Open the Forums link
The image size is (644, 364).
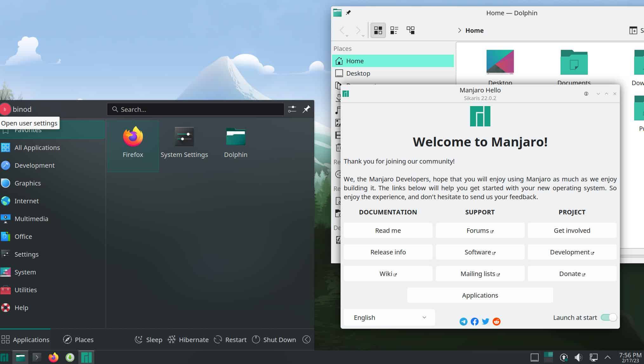pyautogui.click(x=480, y=230)
